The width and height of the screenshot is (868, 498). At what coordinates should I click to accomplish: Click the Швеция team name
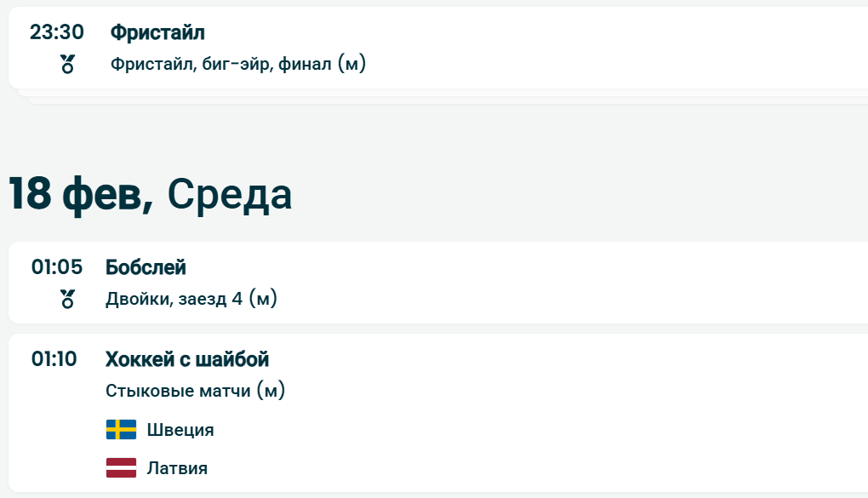[180, 430]
